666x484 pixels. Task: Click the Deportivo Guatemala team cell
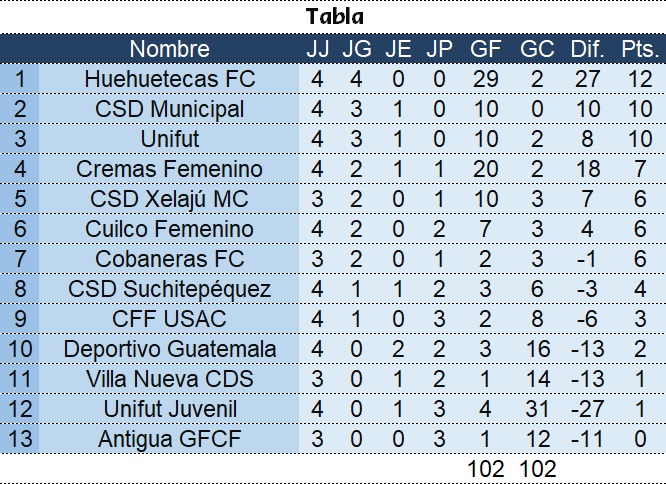click(x=170, y=349)
